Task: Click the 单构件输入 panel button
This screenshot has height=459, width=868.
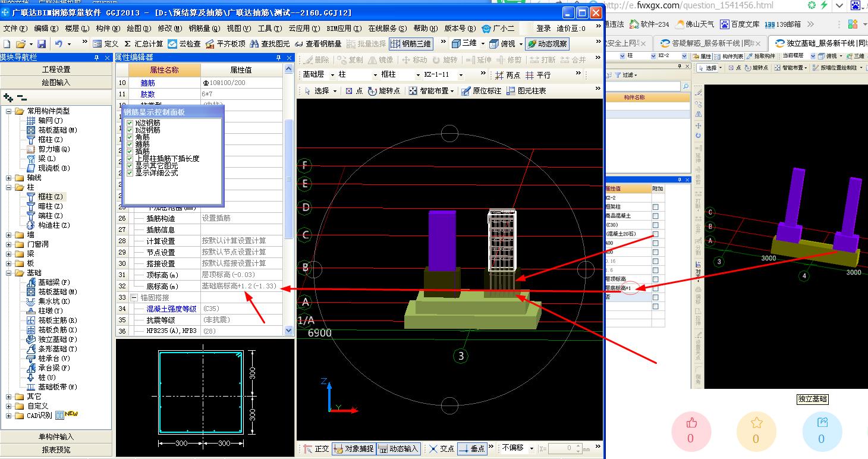Action: tap(56, 437)
